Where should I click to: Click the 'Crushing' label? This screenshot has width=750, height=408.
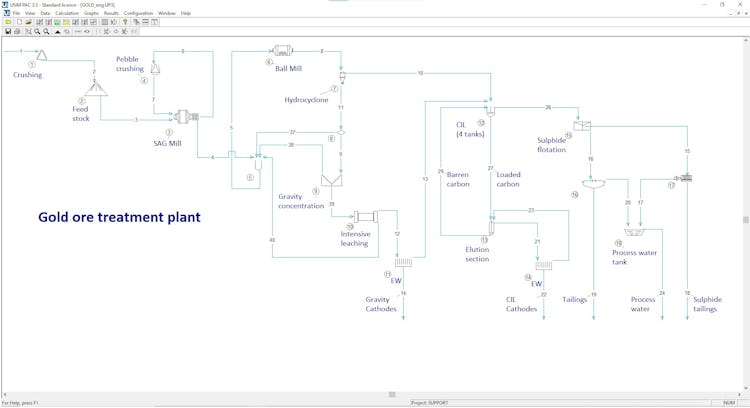(x=27, y=75)
